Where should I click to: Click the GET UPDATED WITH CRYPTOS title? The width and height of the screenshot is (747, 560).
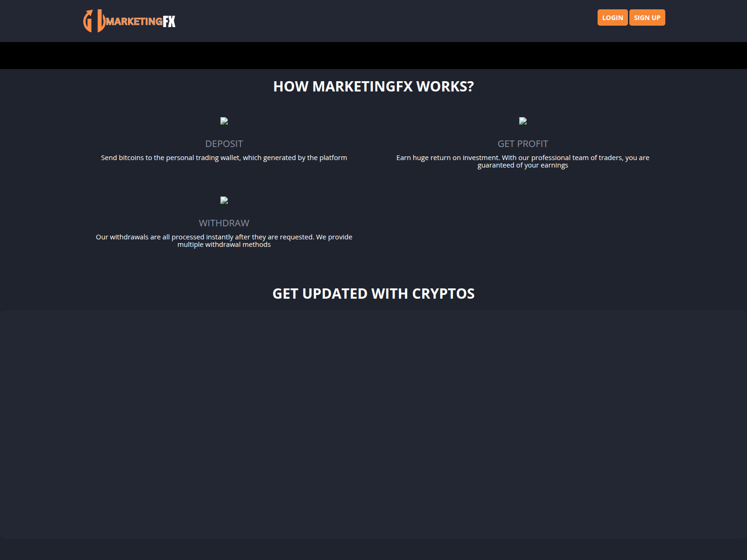[373, 294]
